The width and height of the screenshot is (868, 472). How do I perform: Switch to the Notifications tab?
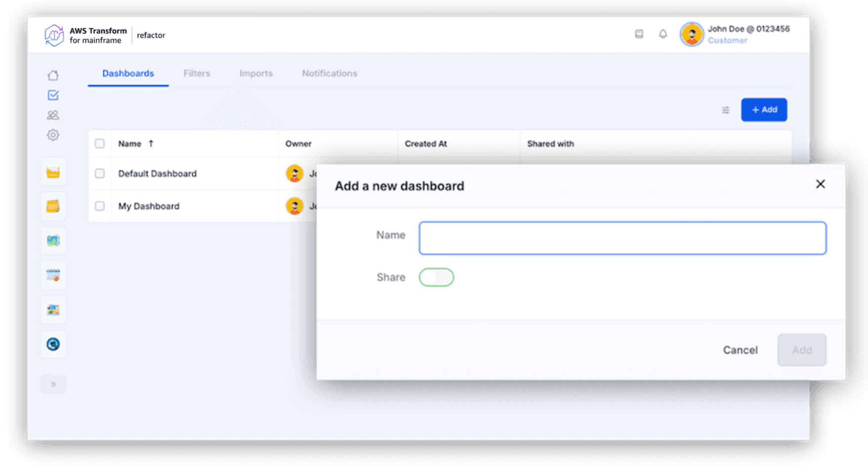click(329, 73)
